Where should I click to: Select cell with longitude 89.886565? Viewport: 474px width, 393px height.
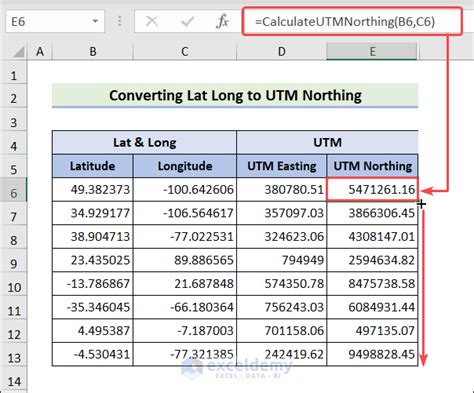pos(185,260)
